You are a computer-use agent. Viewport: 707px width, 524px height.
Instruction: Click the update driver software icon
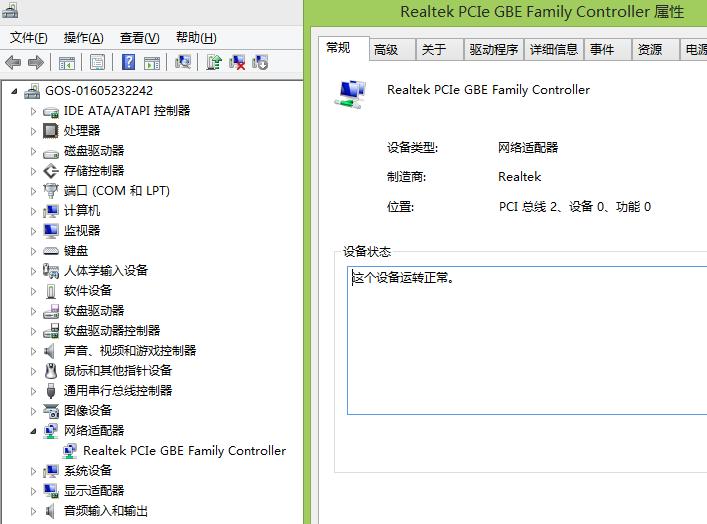pos(214,62)
